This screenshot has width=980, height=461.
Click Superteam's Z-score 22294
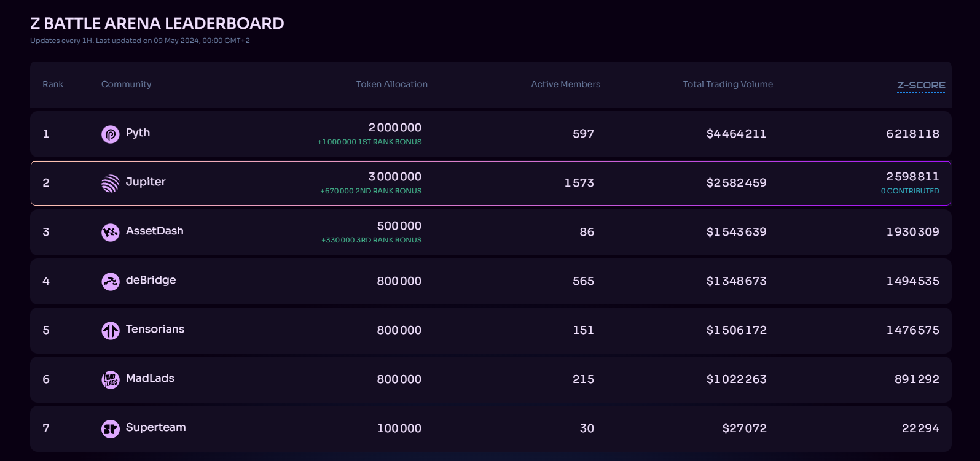(x=920, y=428)
